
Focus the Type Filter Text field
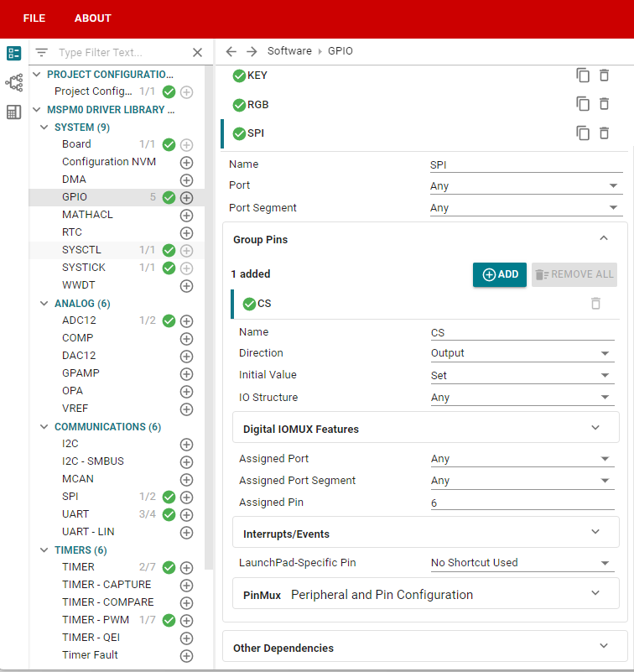tap(122, 52)
